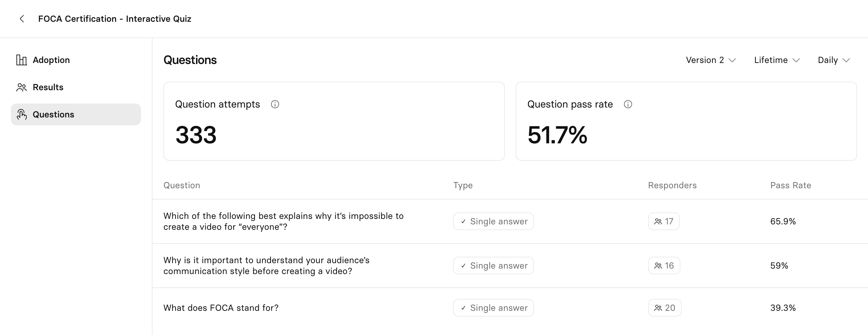Open the Daily interval dropdown
868x335 pixels.
pos(834,60)
